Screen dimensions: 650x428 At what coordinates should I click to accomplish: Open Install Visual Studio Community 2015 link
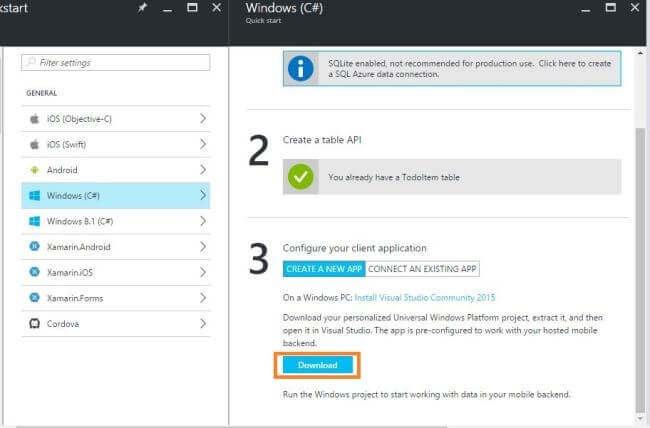click(424, 298)
